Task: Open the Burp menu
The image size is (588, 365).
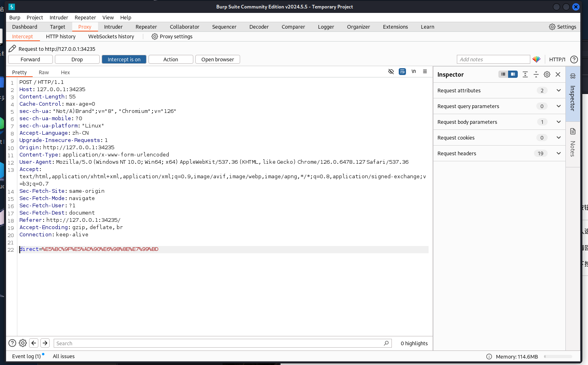Action: click(x=15, y=17)
